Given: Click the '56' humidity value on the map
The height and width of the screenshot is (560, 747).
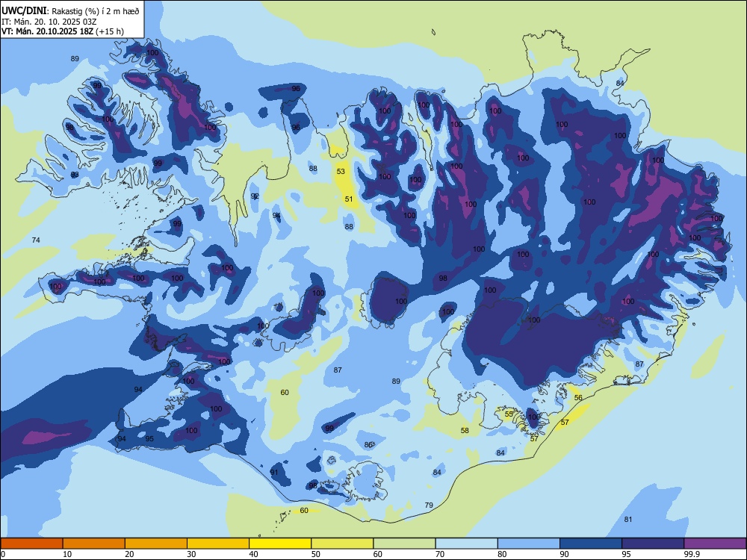Looking at the screenshot, I should click(x=578, y=398).
